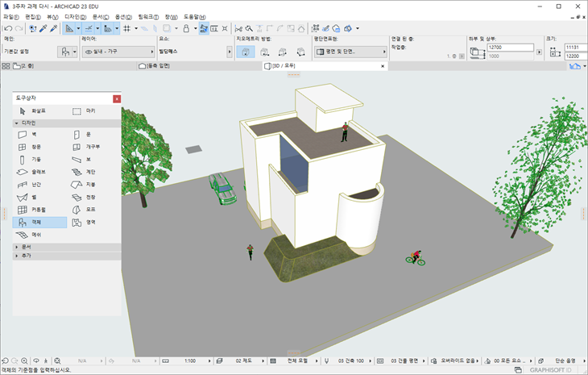Select the 지붕 (Roof) tool

[86, 185]
